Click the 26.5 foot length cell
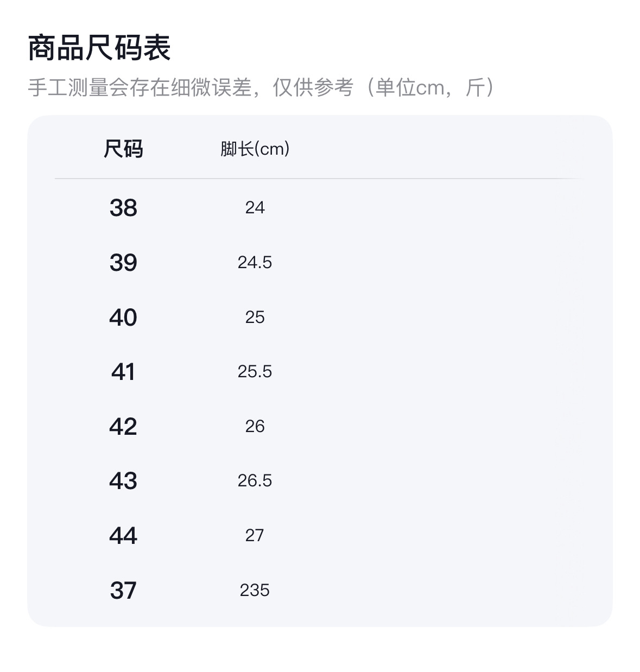The width and height of the screenshot is (640, 672). tap(255, 481)
